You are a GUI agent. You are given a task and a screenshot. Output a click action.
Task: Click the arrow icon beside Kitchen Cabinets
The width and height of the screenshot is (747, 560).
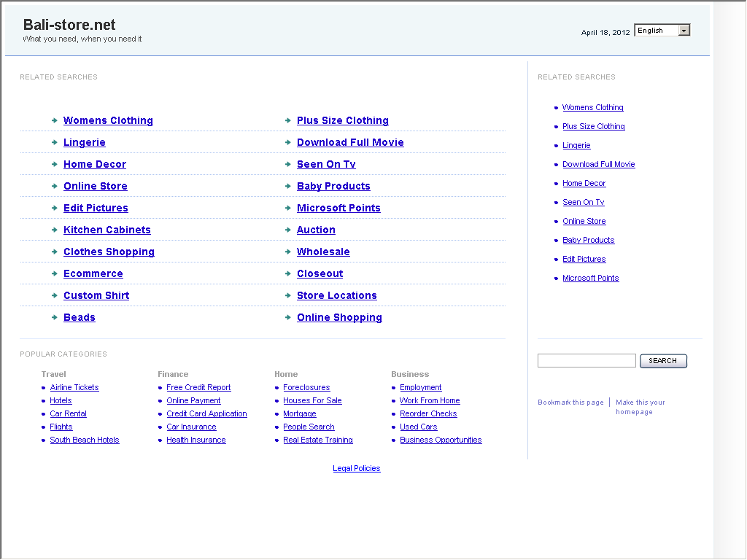click(55, 230)
